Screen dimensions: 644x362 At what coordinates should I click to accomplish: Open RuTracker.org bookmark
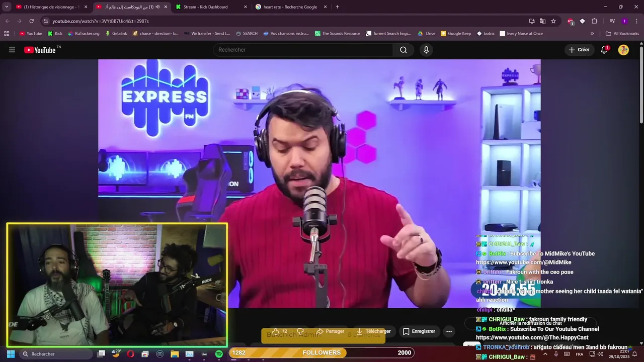click(84, 34)
